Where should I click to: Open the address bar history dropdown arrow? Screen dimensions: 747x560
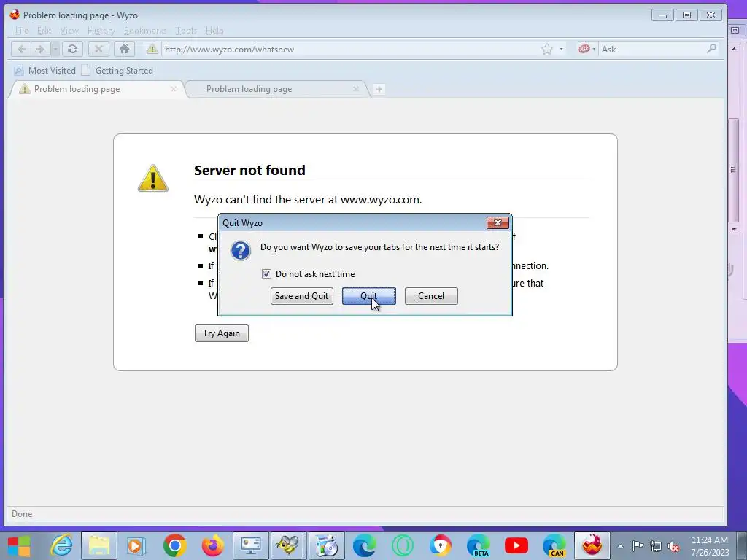click(x=561, y=49)
